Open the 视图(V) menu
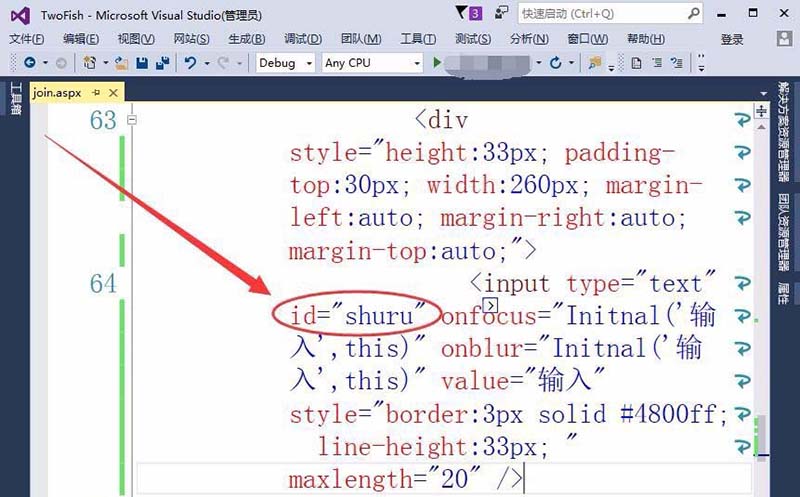This screenshot has height=497, width=800. point(136,39)
